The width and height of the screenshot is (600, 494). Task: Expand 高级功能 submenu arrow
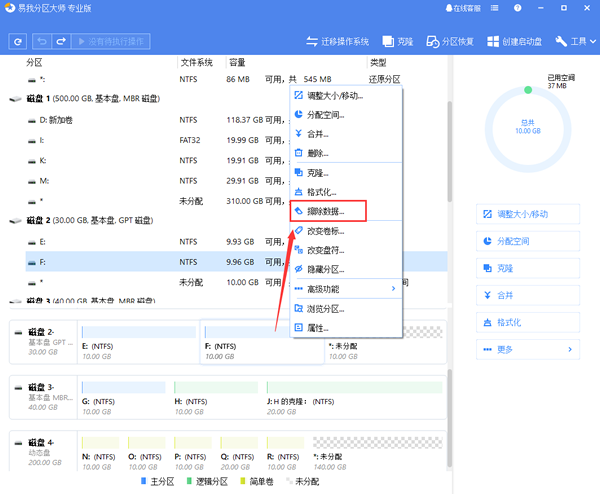click(393, 289)
